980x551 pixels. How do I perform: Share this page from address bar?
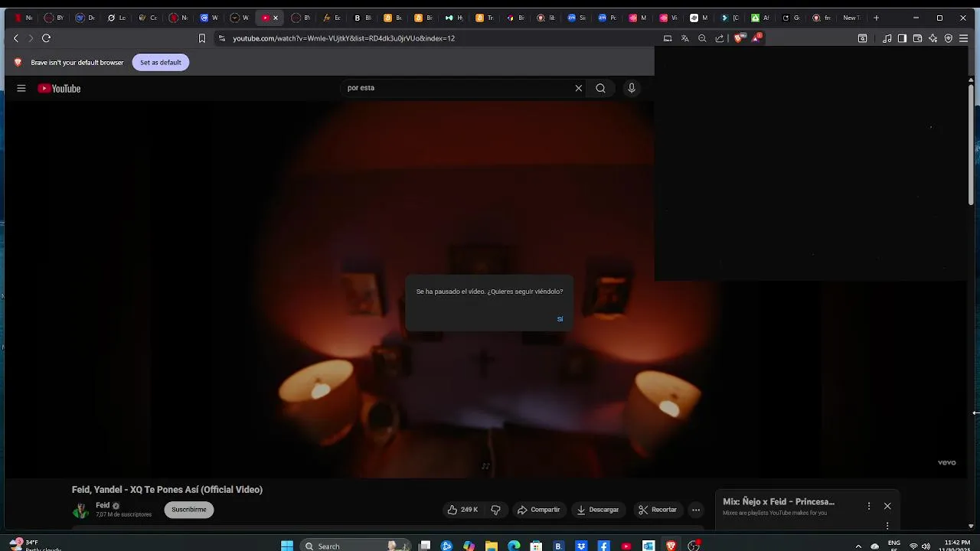[x=720, y=38]
